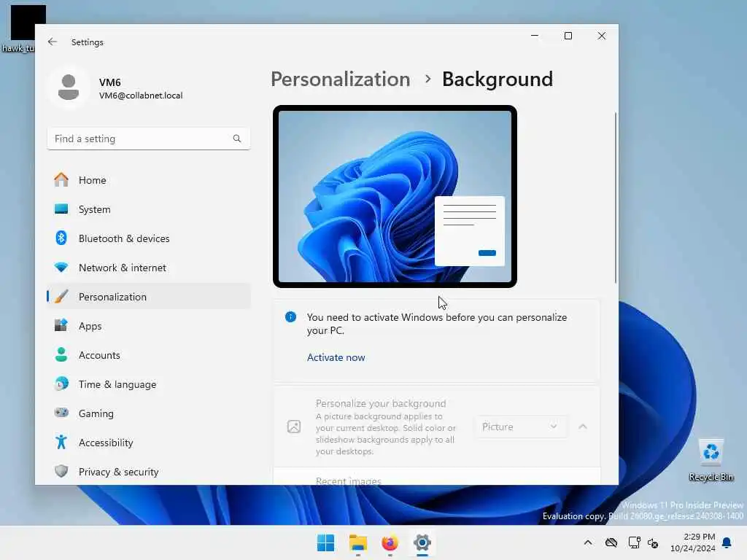Click the Settings gear taskbar icon
This screenshot has width=747, height=560.
[x=422, y=542]
